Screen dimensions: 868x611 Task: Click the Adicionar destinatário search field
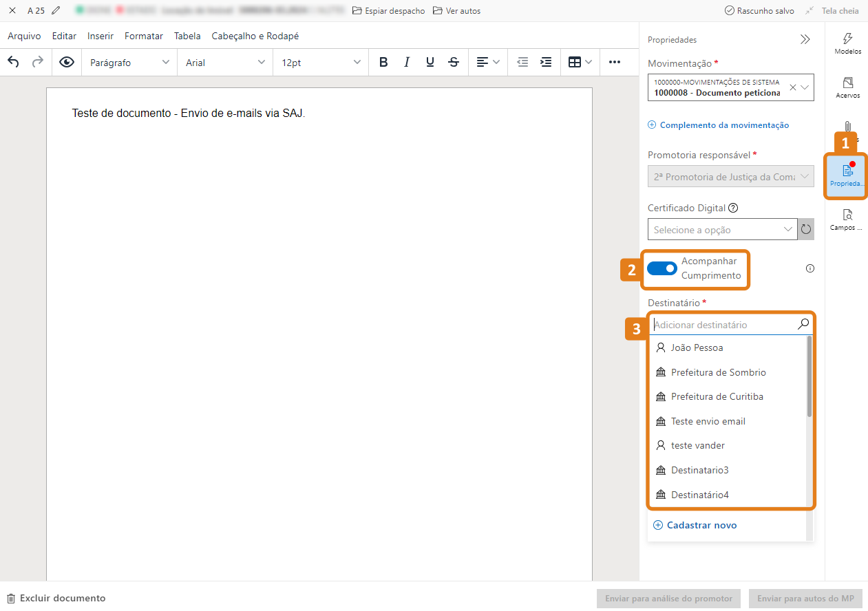tap(723, 325)
